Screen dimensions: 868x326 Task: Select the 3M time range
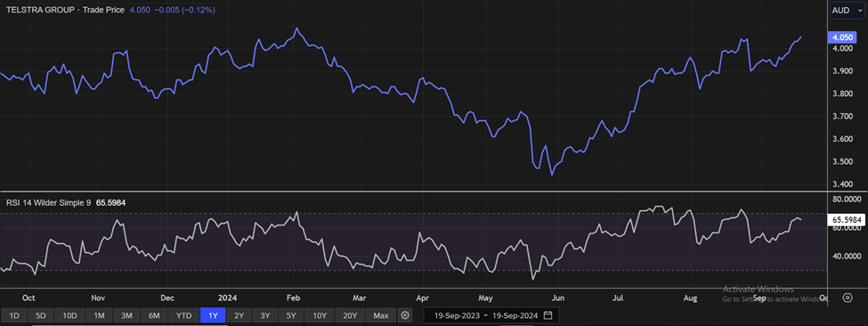coord(126,315)
